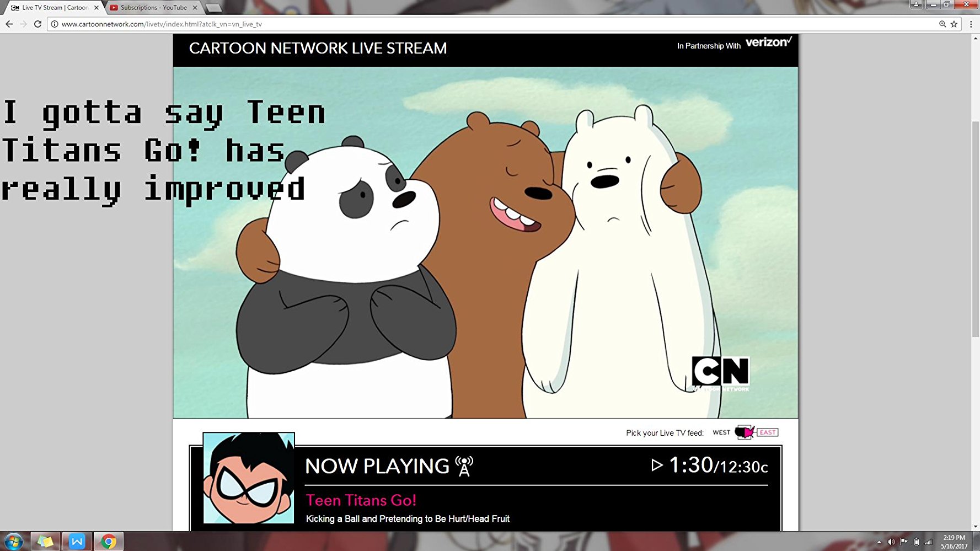The height and width of the screenshot is (551, 980).
Task: Click the play triangle next to 1:30
Action: tap(657, 466)
